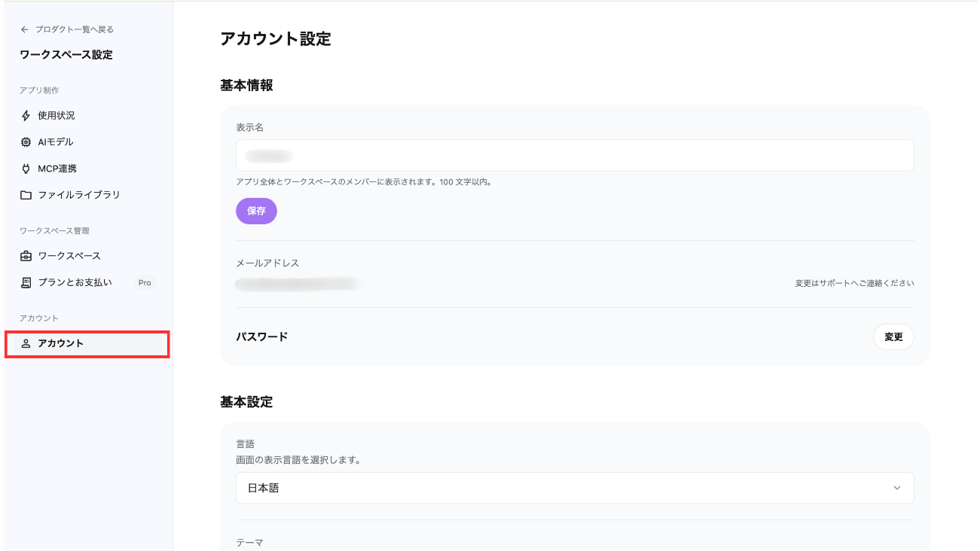Image resolution: width=980 pixels, height=551 pixels.
Task: Open the 言語 dropdown showing 日本語
Action: pyautogui.click(x=575, y=488)
